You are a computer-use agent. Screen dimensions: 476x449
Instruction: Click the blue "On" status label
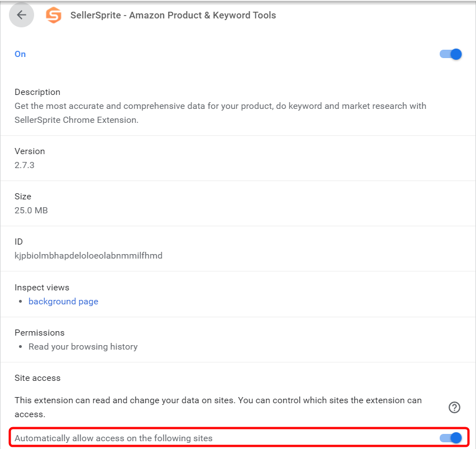(20, 54)
